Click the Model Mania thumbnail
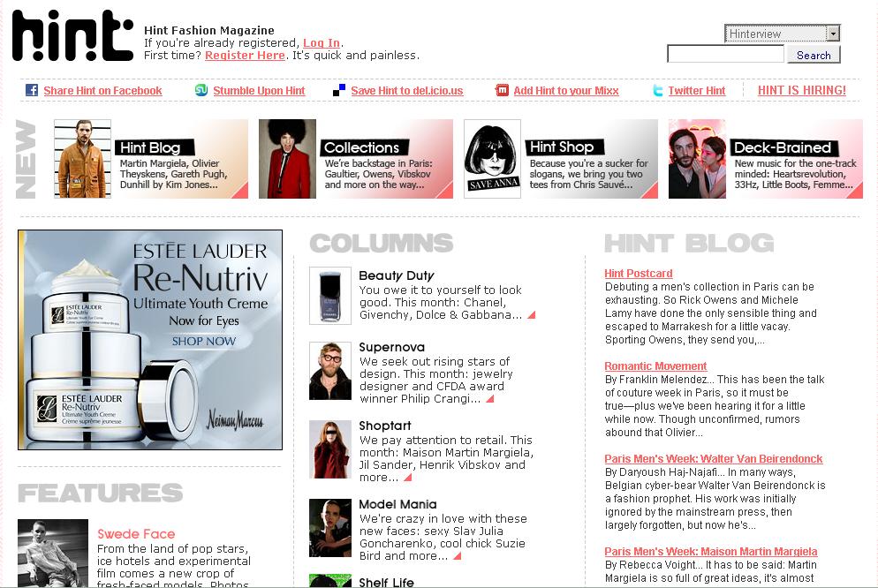 point(330,528)
